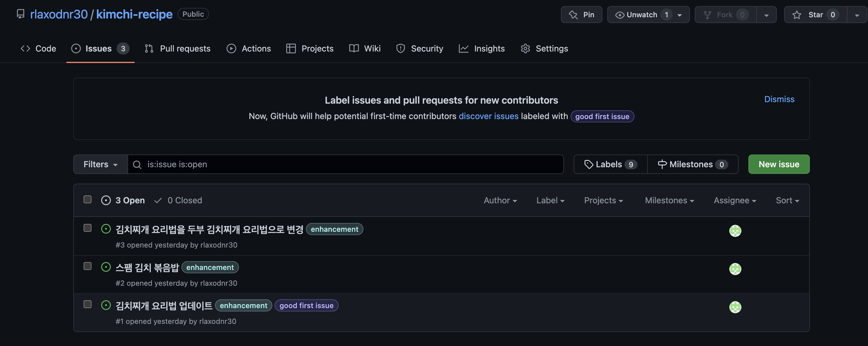
Task: Check the select-all issues checkbox
Action: pos(88,200)
